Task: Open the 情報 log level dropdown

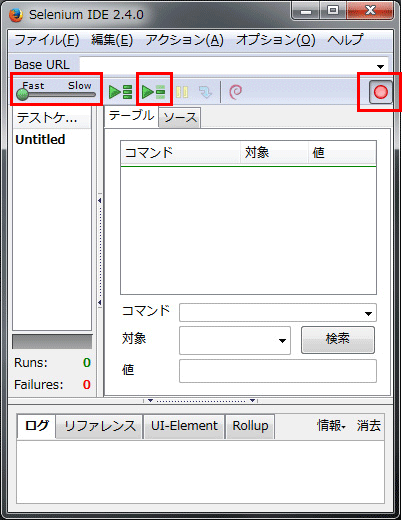Action: (x=331, y=426)
